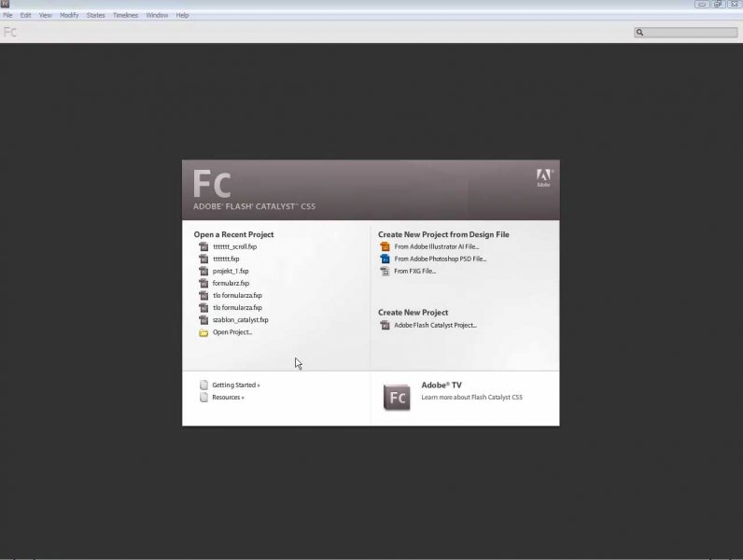Create a new Adobe Flash Catalyst Project

click(435, 326)
